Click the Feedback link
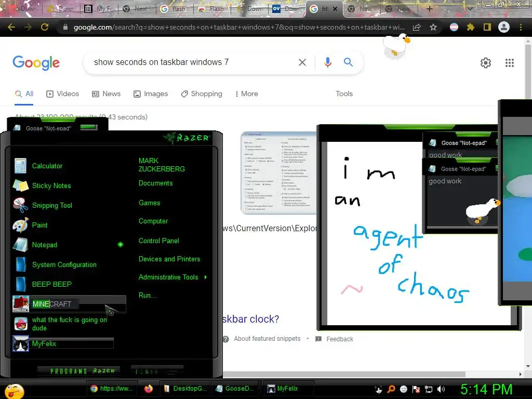Viewport: 532px width, 399px height. pos(335,339)
